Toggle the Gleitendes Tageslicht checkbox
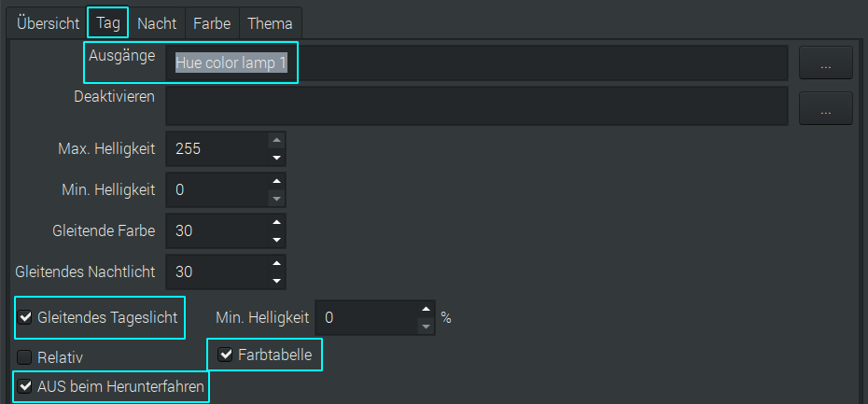868x404 pixels. point(25,317)
